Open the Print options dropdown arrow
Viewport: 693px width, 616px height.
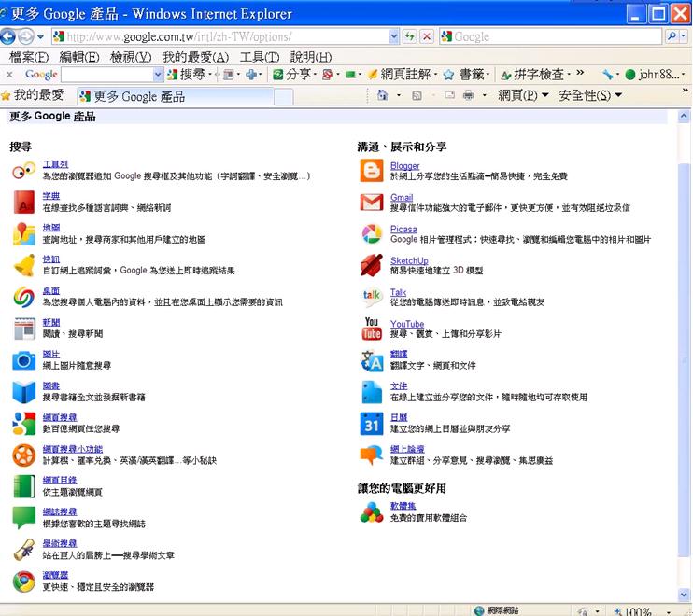coord(485,95)
